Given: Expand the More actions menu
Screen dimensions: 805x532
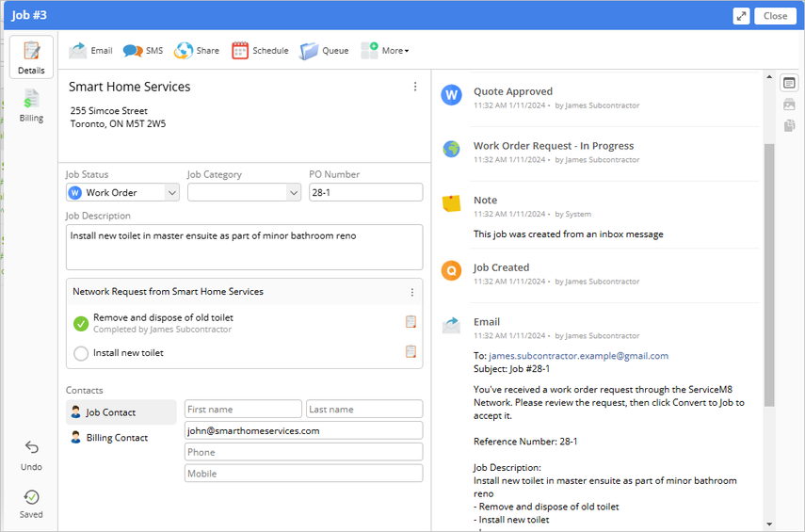Looking at the screenshot, I should [x=384, y=50].
